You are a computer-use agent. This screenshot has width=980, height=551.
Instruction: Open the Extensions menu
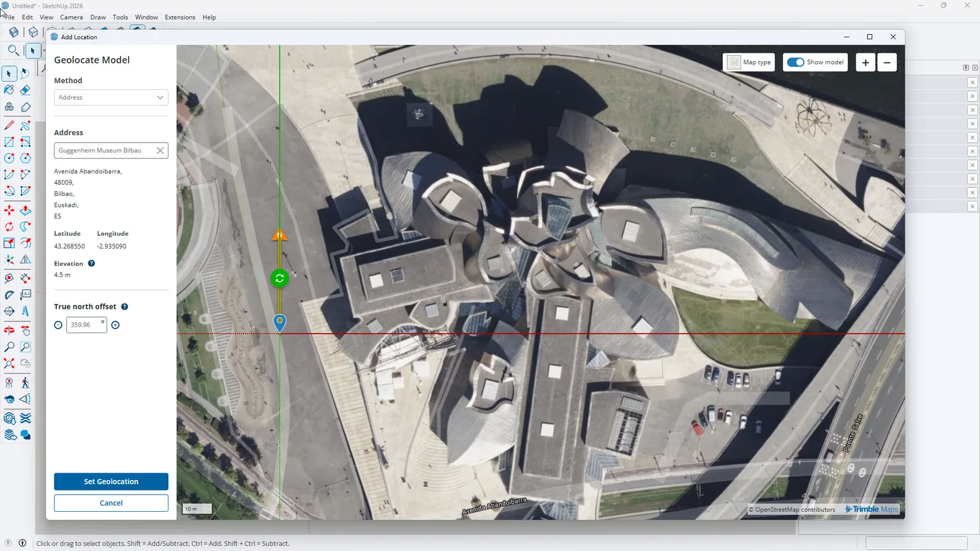coord(180,17)
